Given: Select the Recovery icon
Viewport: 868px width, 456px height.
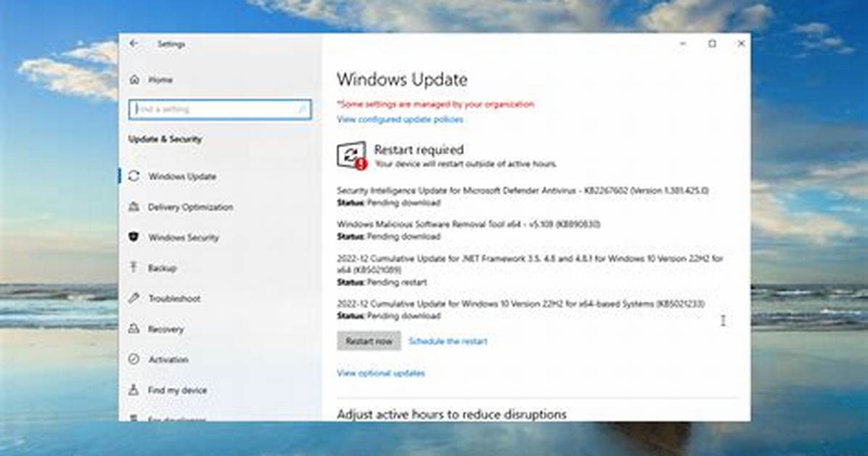Looking at the screenshot, I should click(134, 328).
